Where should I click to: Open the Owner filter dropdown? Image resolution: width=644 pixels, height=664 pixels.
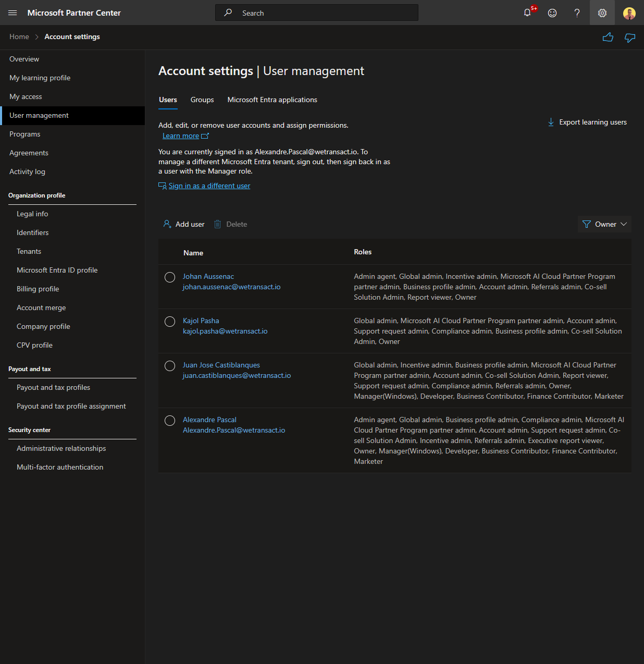pos(604,224)
